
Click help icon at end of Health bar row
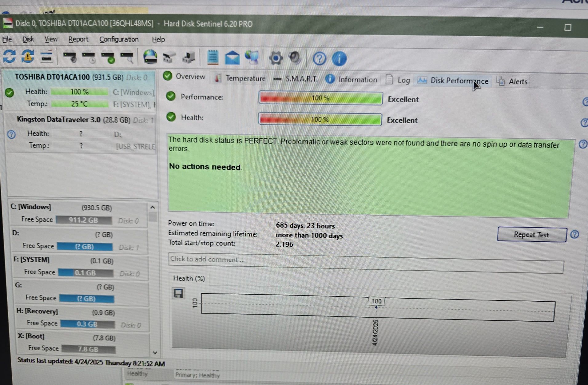tap(584, 123)
